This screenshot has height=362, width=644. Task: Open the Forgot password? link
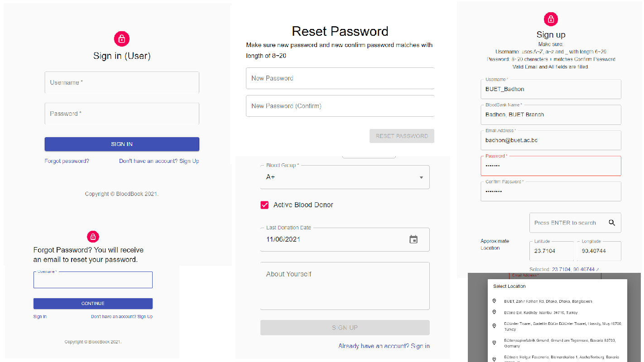coord(67,161)
